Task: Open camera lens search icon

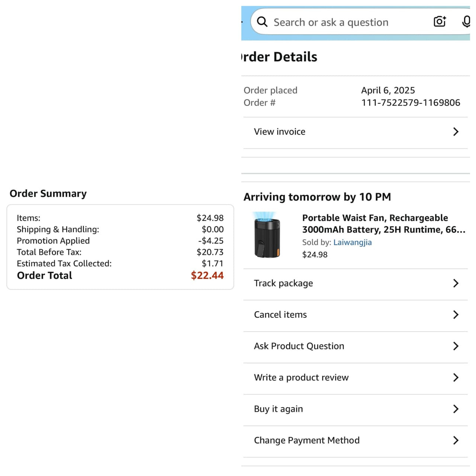Action: click(440, 22)
